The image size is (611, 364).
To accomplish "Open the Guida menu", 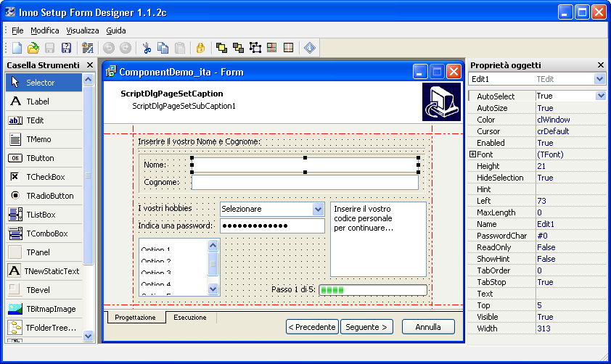I will (x=116, y=30).
